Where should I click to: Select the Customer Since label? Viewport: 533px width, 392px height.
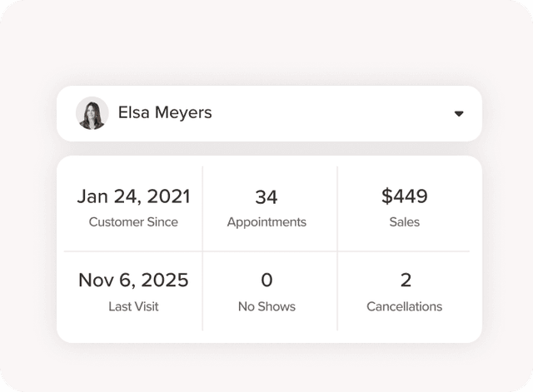coord(133,222)
